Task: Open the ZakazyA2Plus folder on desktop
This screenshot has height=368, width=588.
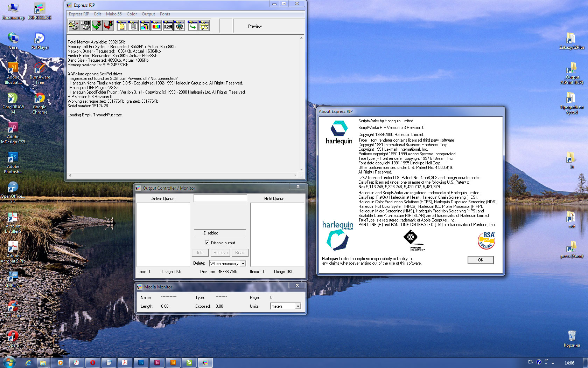Action: click(x=572, y=41)
